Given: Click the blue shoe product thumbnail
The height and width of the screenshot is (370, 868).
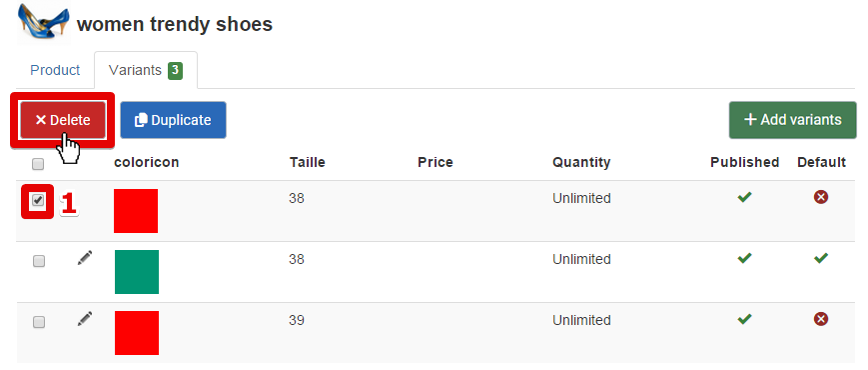Looking at the screenshot, I should click(x=44, y=22).
